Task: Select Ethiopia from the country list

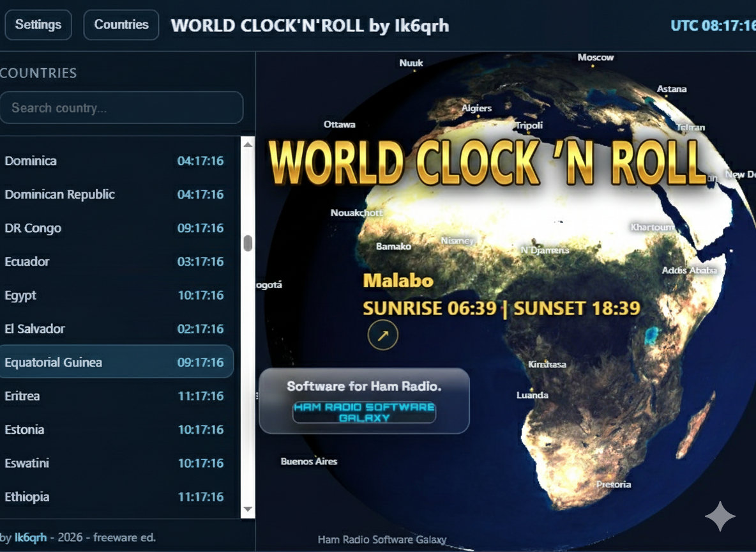Action: click(x=115, y=496)
